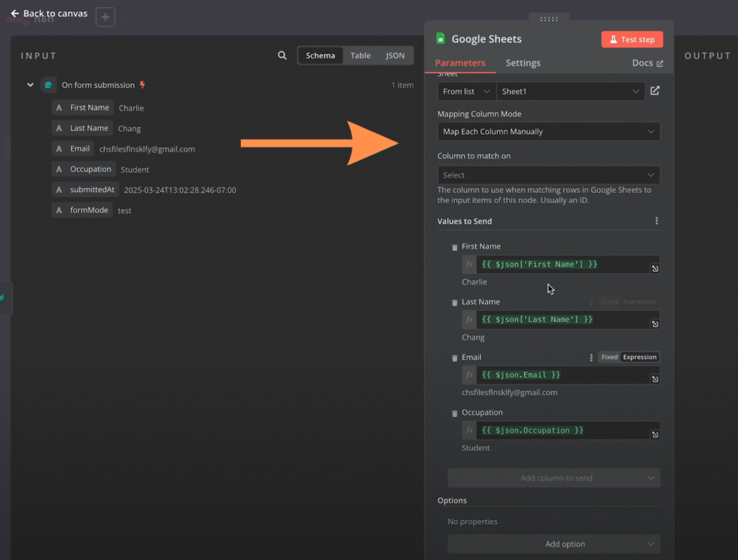The image size is (738, 560).
Task: Switch Email field to Expression mode
Action: tap(639, 358)
